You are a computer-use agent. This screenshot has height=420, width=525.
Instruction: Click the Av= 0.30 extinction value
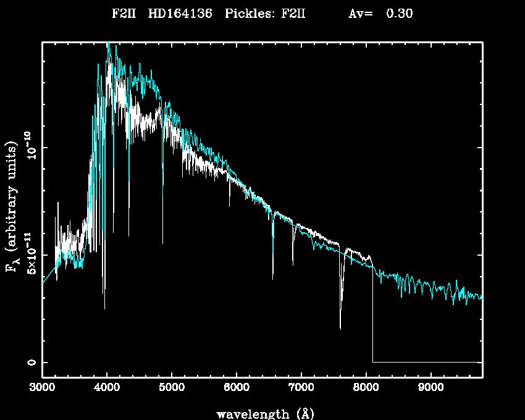(380, 14)
